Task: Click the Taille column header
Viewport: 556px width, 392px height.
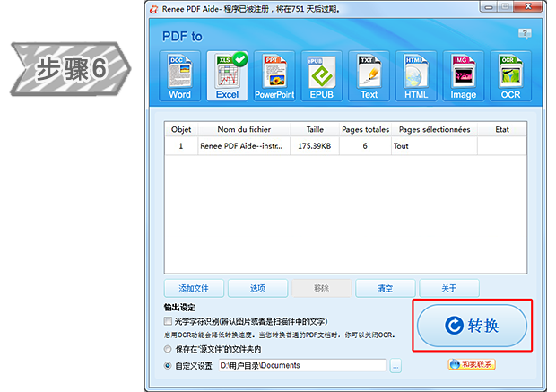Action: coord(315,129)
